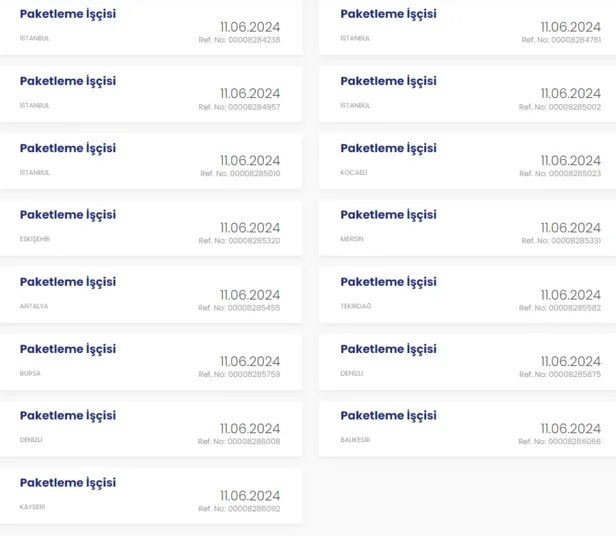The height and width of the screenshot is (536, 616).
Task: Click the KAYSERİ city label
Action: click(32, 507)
